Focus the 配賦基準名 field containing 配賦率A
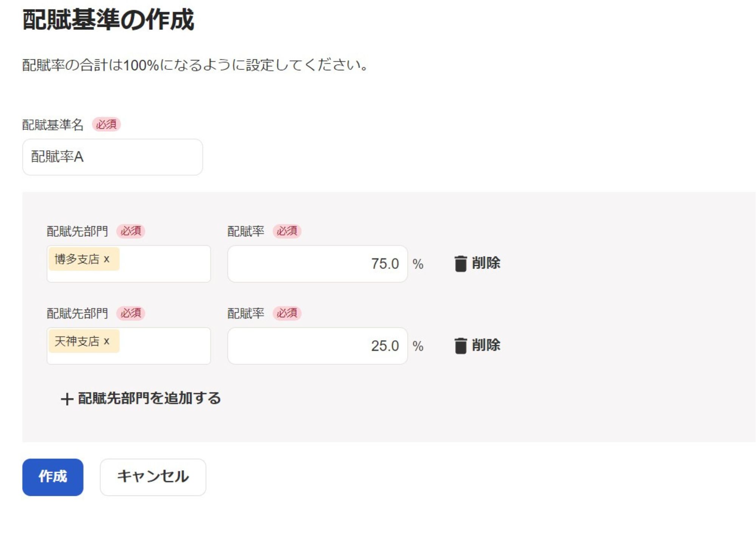Viewport: 756px width, 534px height. click(x=112, y=157)
